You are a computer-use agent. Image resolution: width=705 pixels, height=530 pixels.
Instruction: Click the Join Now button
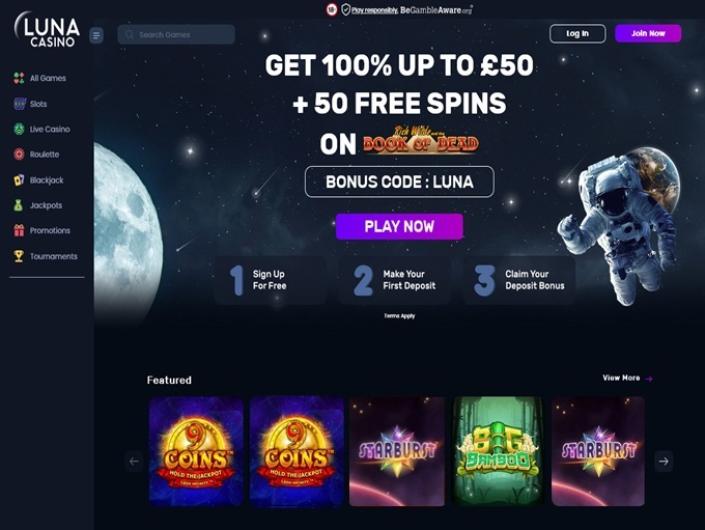tap(648, 34)
